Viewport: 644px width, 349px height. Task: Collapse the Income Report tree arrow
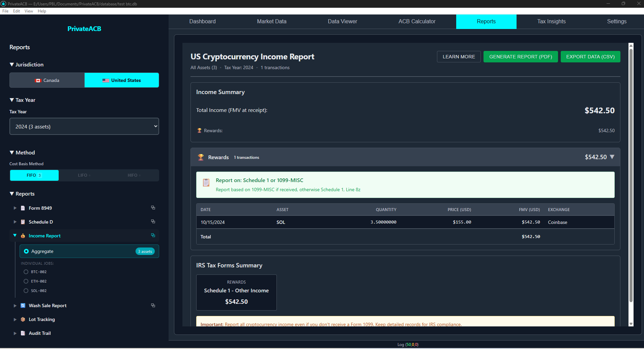coord(15,235)
